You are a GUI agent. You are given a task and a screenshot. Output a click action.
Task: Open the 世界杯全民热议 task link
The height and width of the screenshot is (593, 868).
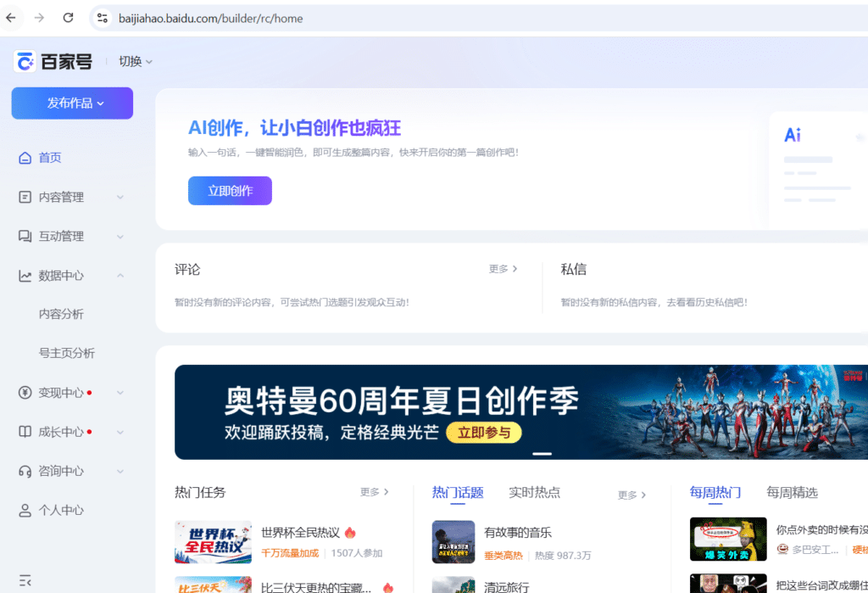click(x=301, y=533)
